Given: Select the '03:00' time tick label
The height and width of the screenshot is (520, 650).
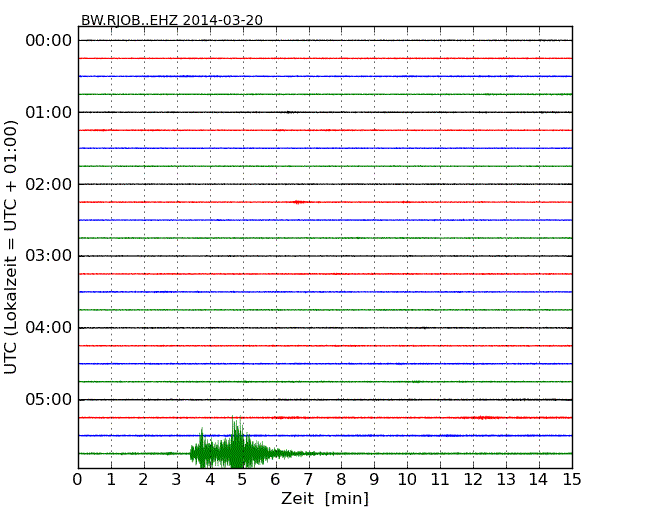Looking at the screenshot, I should pos(49,256).
